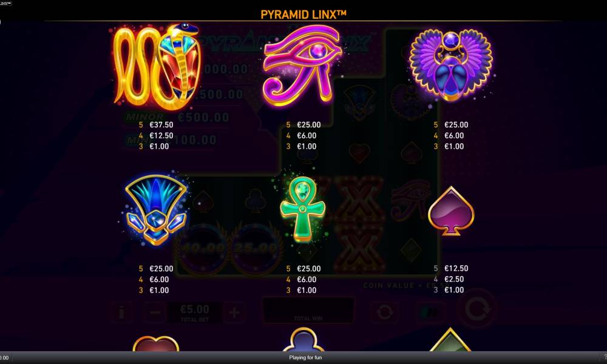Click the cobra's 5-of-a-kind €37.50 payout
Image resolution: width=607 pixels, height=364 pixels.
(x=156, y=124)
